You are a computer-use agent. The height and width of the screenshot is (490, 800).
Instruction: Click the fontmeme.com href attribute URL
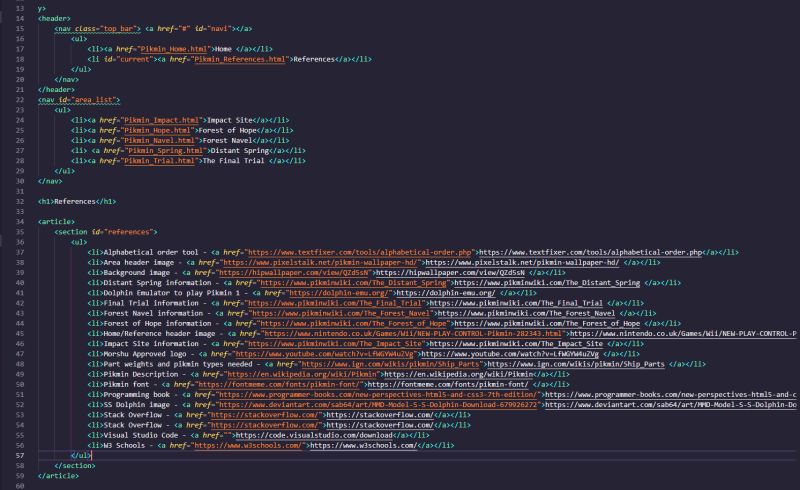point(280,385)
